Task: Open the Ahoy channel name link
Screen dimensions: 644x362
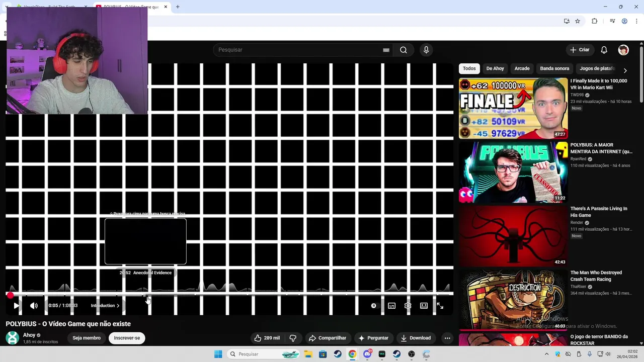Action: point(29,335)
